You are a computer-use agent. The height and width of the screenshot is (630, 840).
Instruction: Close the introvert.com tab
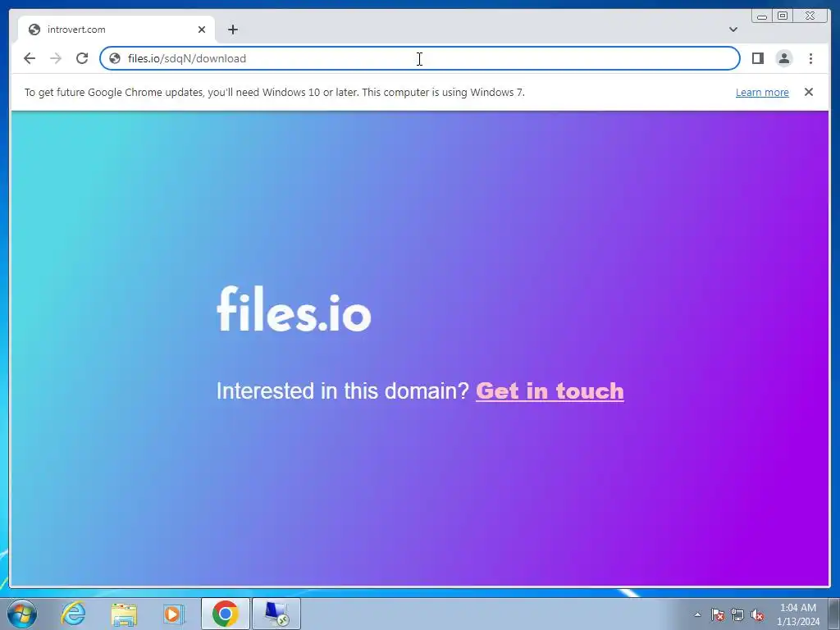[202, 30]
